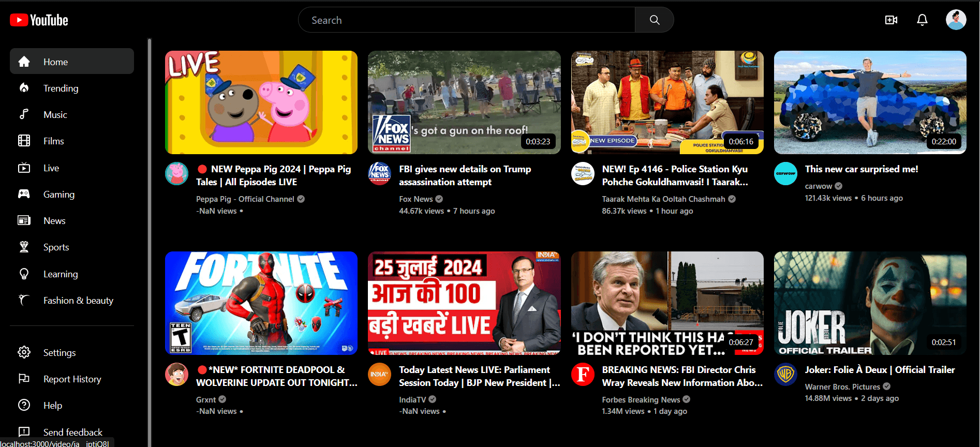The height and width of the screenshot is (447, 980).
Task: Select the Home menu item
Action: (72, 62)
